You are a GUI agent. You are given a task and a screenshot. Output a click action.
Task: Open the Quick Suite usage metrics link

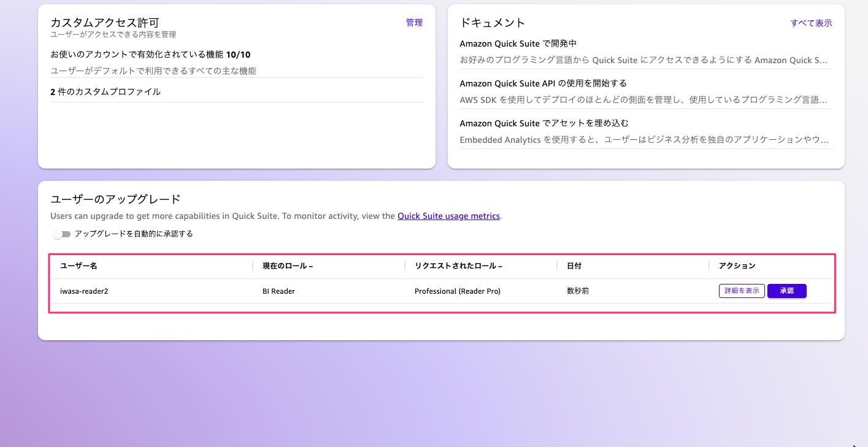pos(448,216)
